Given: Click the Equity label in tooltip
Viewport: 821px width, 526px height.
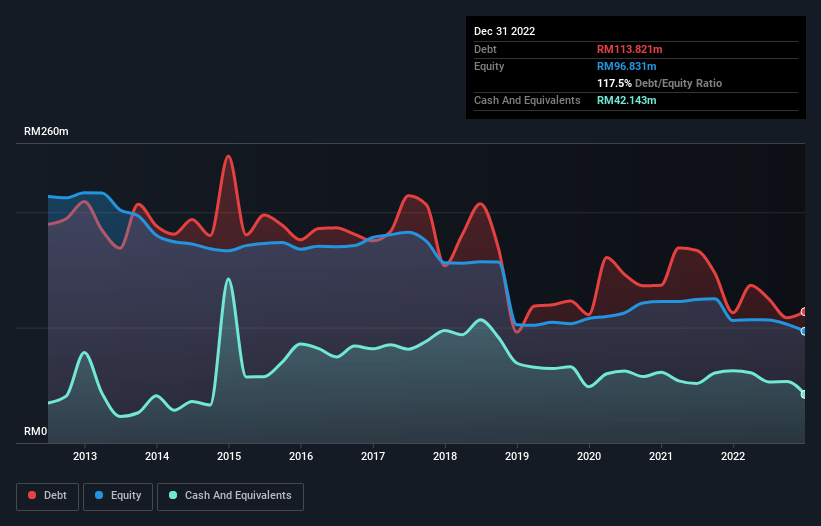Looking at the screenshot, I should [489, 66].
